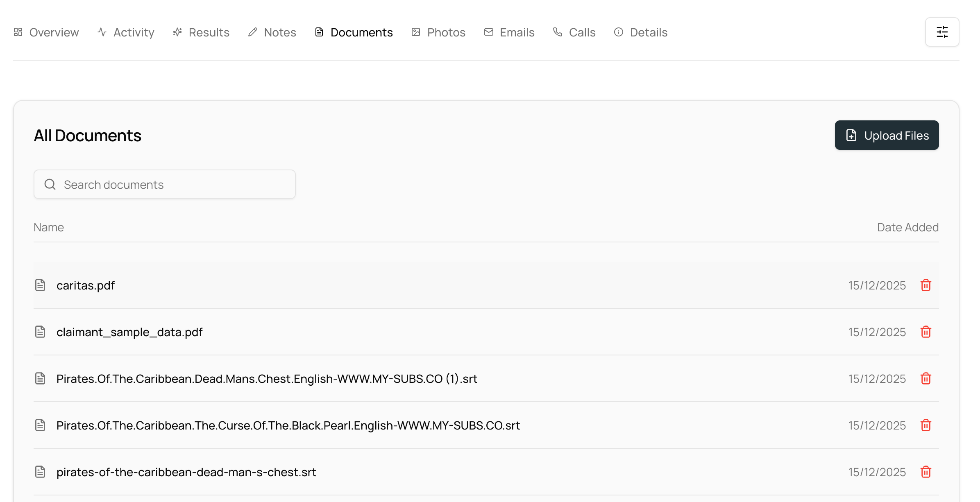The height and width of the screenshot is (502, 980).
Task: Open claimant_sample_data.pdf
Action: [129, 332]
